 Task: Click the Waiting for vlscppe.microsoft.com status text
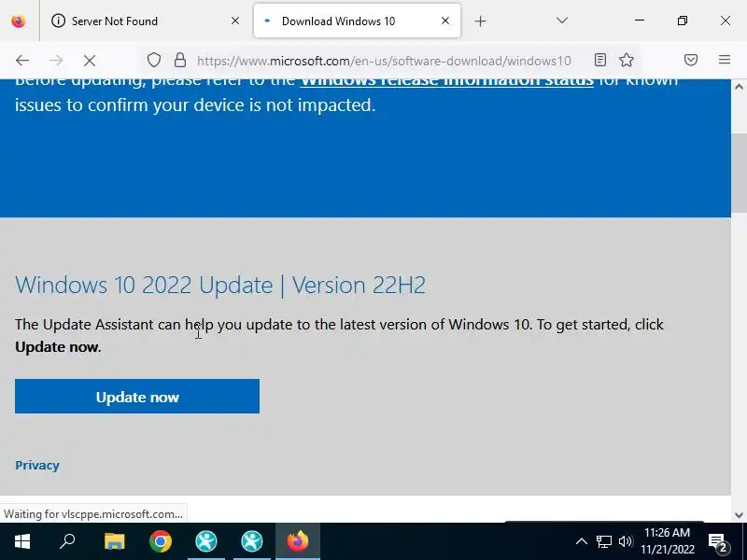93,514
